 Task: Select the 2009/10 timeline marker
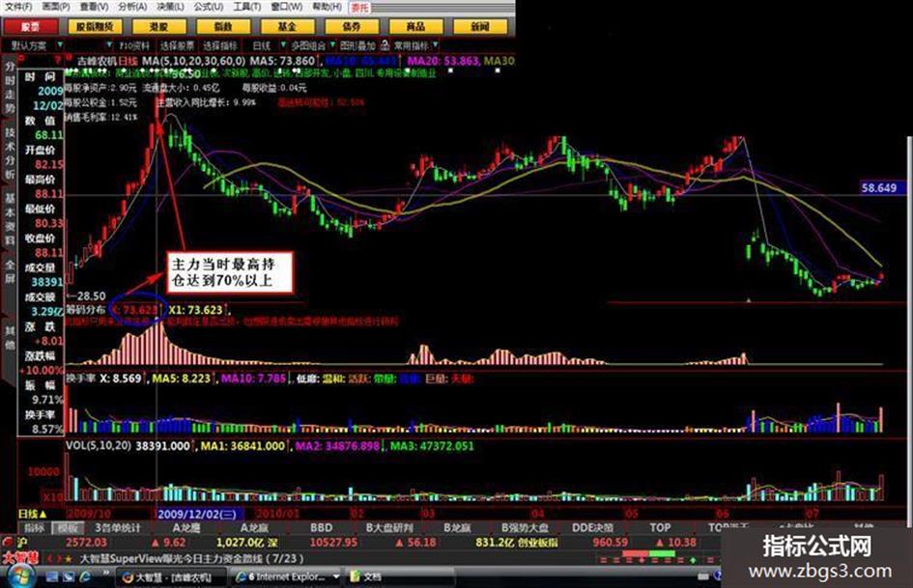coord(90,514)
